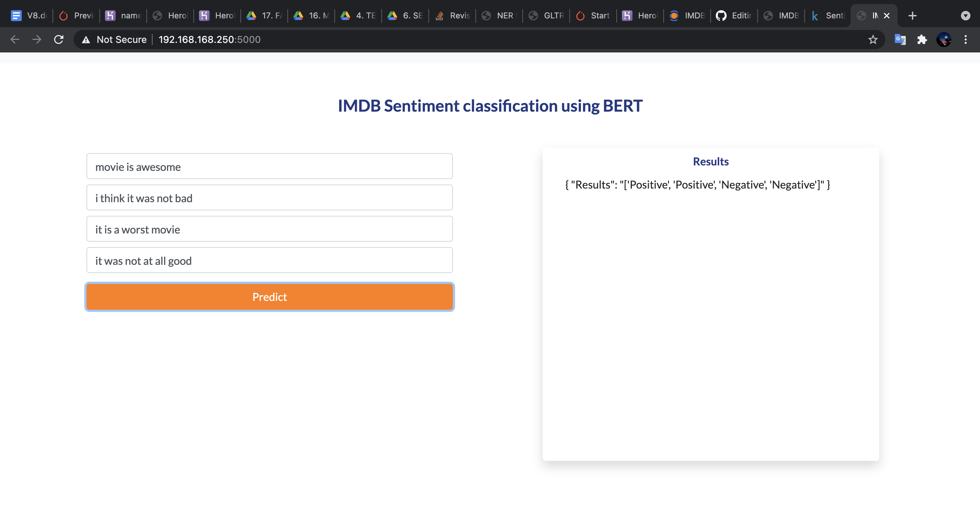
Task: Switch to the Editin GitHub tab
Action: click(734, 16)
